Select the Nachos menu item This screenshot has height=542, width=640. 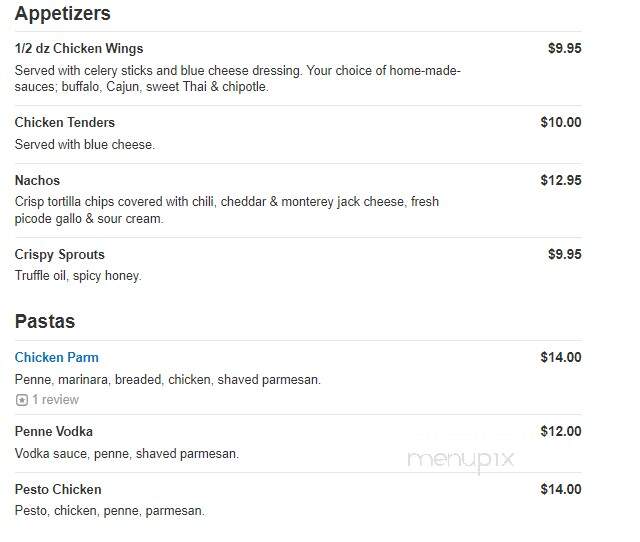[37, 180]
